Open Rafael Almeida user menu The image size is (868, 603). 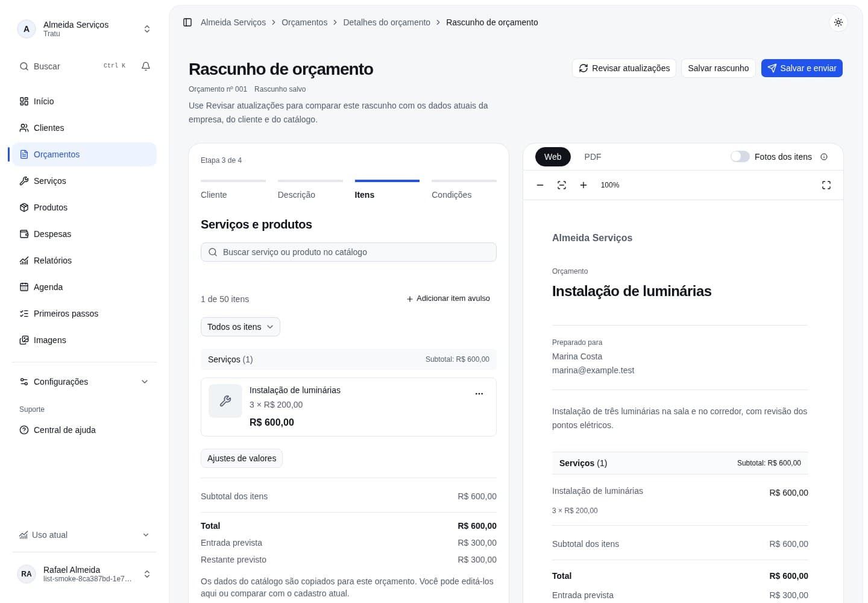pos(84,574)
